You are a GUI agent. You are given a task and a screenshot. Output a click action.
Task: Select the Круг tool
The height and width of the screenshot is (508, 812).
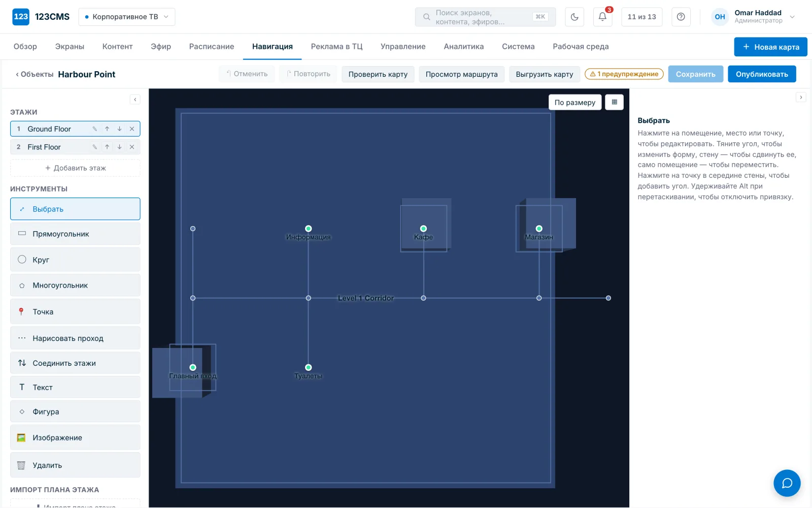[x=75, y=260]
